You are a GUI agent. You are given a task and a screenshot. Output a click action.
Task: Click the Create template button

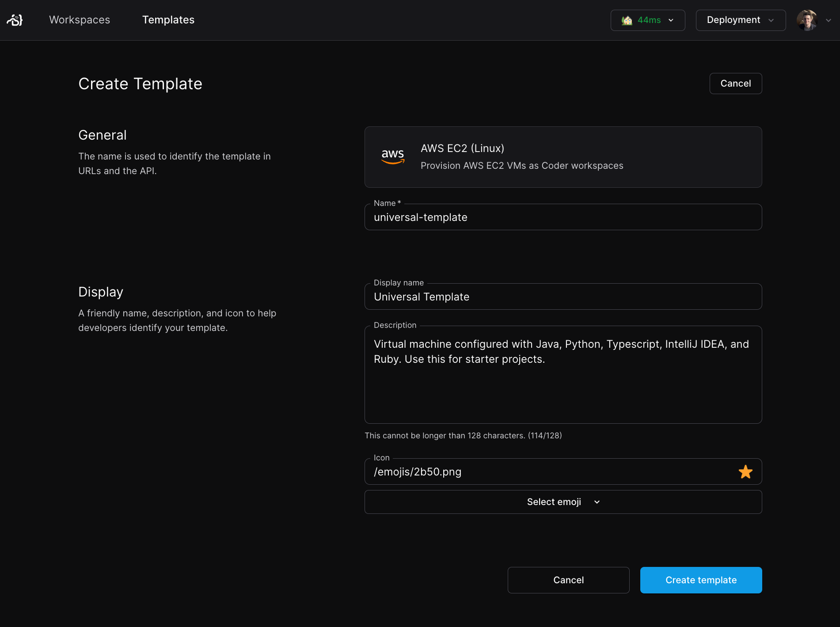point(701,580)
